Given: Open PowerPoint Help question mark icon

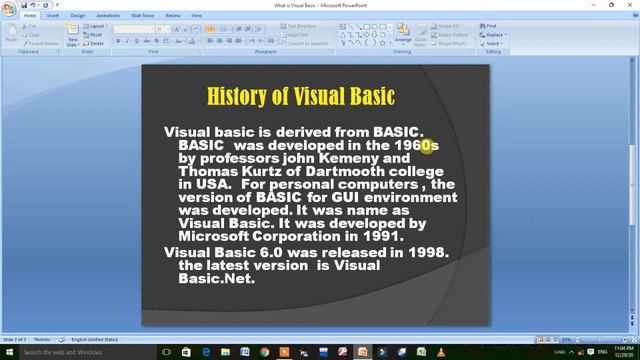Looking at the screenshot, I should 636,16.
